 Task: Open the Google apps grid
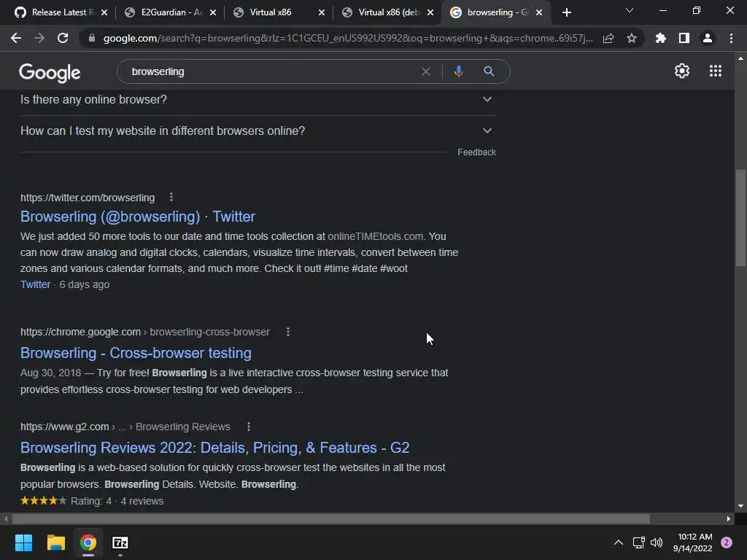[x=716, y=71]
